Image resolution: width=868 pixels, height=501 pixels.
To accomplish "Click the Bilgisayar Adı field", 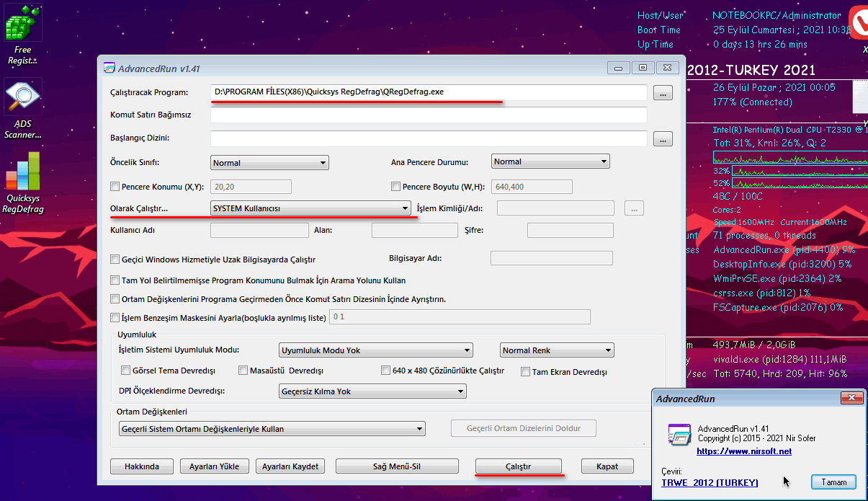I will coord(552,258).
